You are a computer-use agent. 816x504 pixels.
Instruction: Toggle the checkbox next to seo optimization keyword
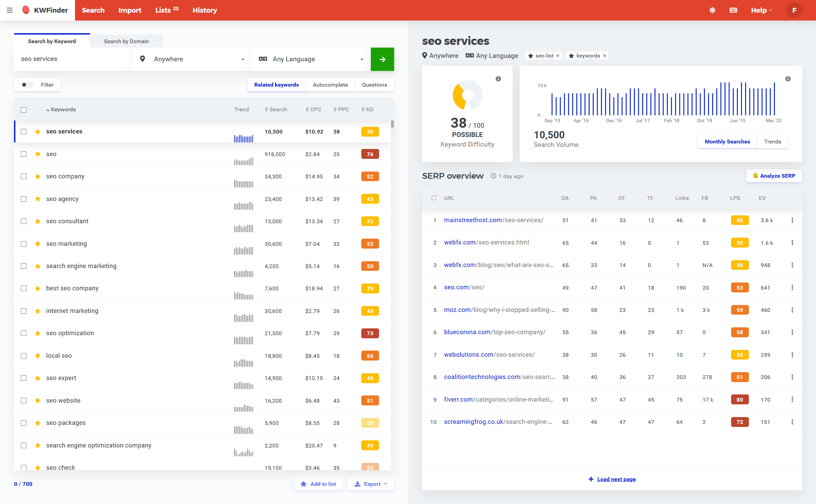coord(23,333)
